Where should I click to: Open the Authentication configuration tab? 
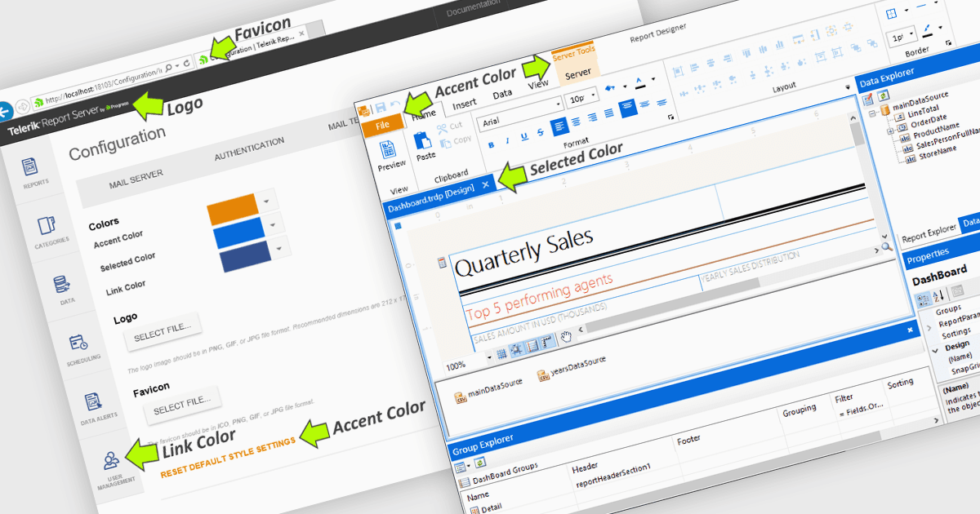pos(248,148)
